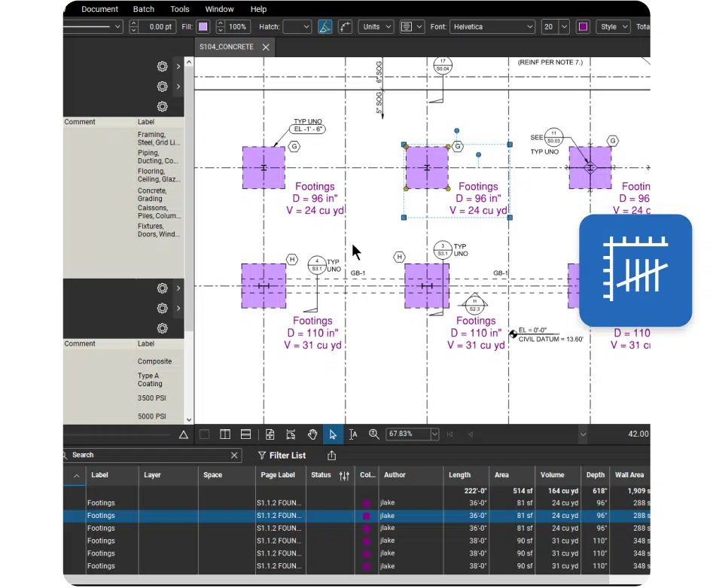Toggle the highlight fill toolbar button
The image size is (713, 588).
(325, 27)
